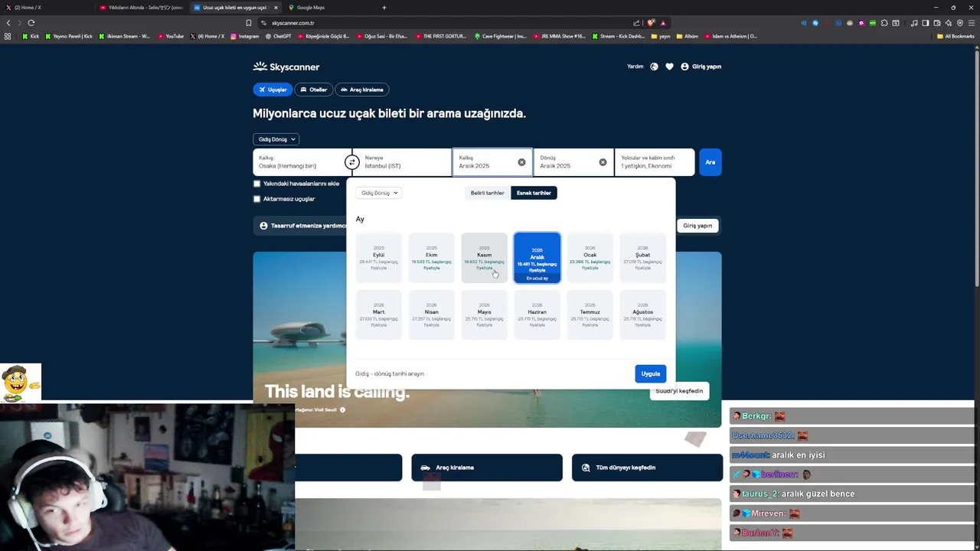The width and height of the screenshot is (980, 551).
Task: Choose Şubat 2026 month tile
Action: click(x=642, y=258)
